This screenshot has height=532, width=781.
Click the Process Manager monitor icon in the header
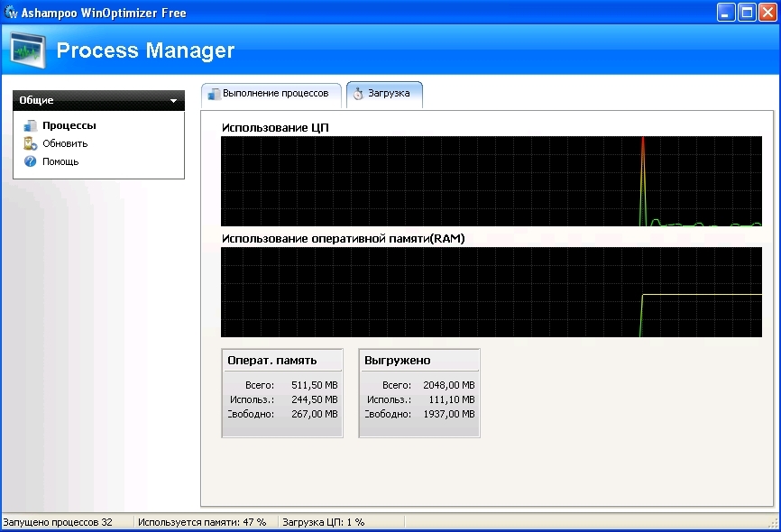tap(29, 49)
